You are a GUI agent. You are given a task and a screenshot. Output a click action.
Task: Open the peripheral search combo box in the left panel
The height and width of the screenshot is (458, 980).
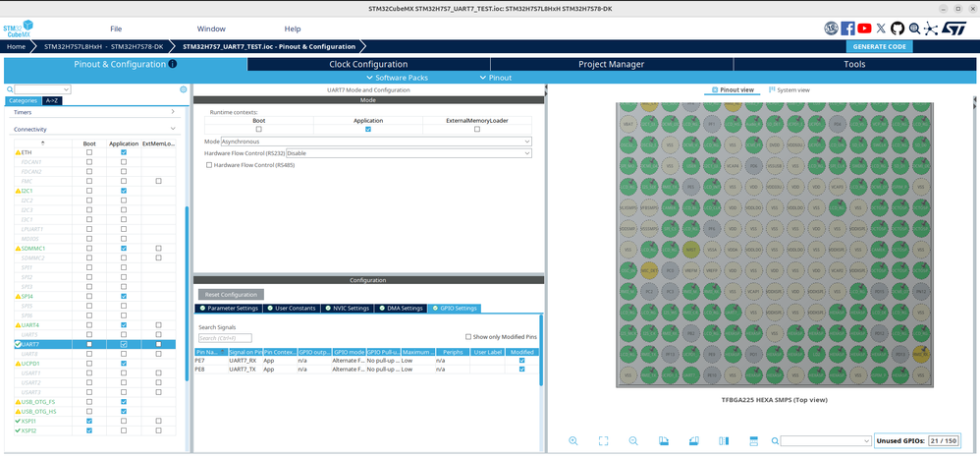(43, 89)
